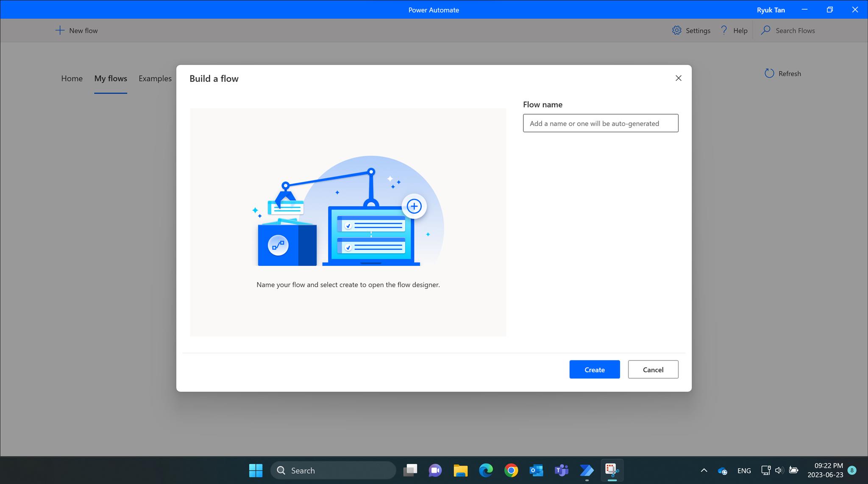Click the New flow text label
The width and height of the screenshot is (868, 484).
[x=83, y=30]
